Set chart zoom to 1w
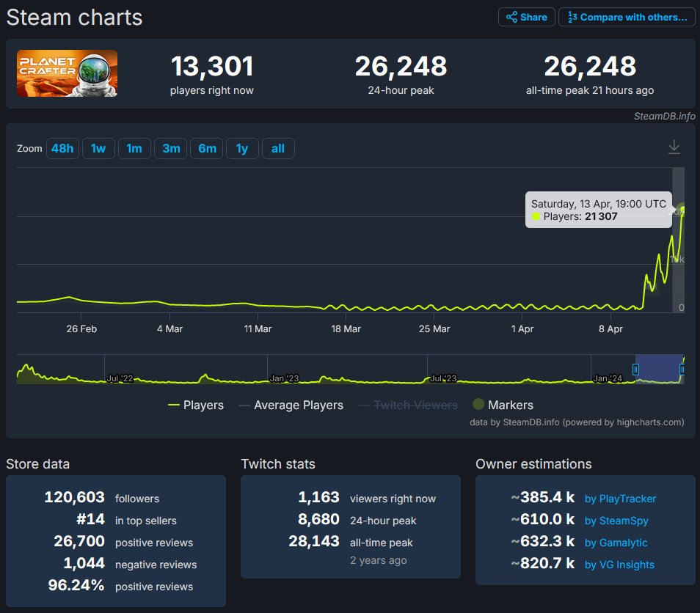 tap(98, 149)
